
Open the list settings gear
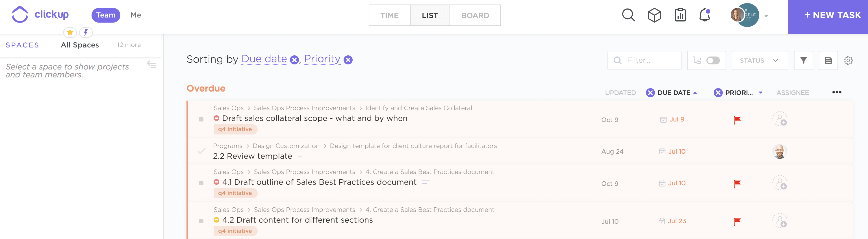(x=848, y=60)
